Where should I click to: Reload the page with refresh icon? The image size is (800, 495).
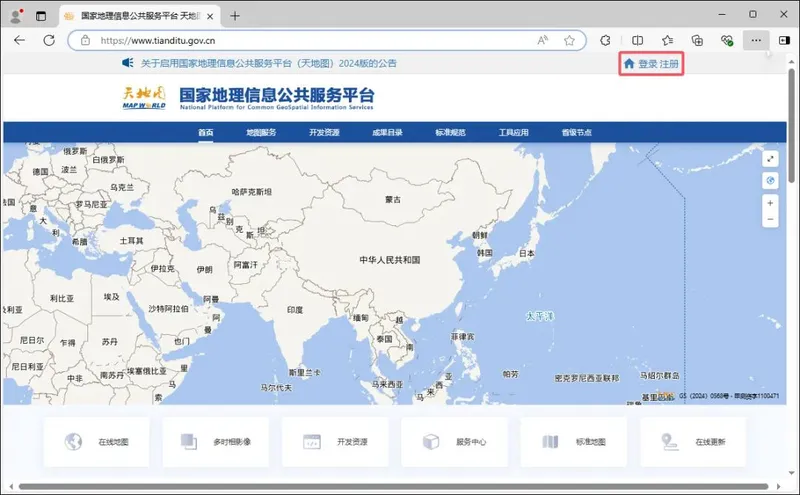click(x=49, y=40)
